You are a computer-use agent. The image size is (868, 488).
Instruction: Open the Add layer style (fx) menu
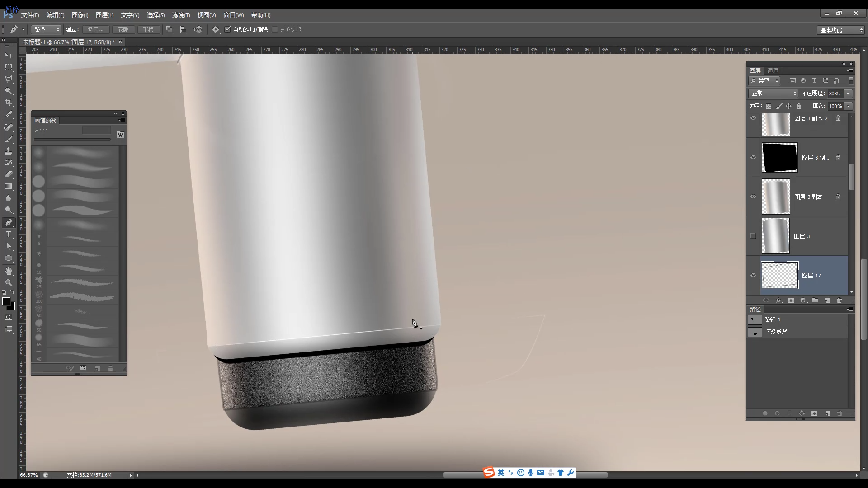[779, 300]
